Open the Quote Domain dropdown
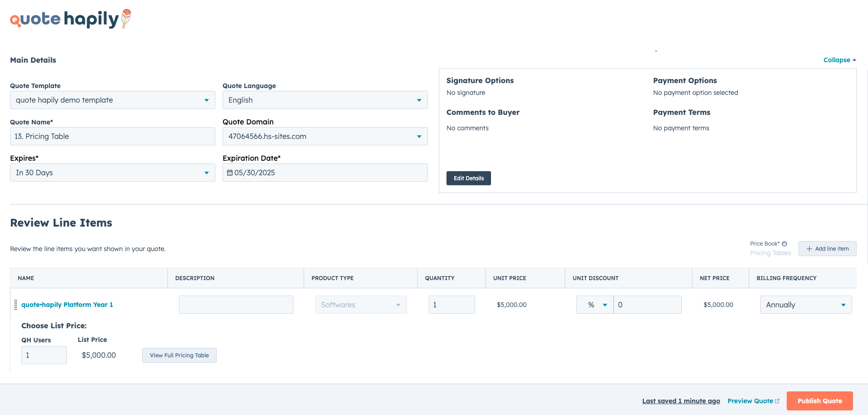The height and width of the screenshot is (415, 868). coord(325,136)
